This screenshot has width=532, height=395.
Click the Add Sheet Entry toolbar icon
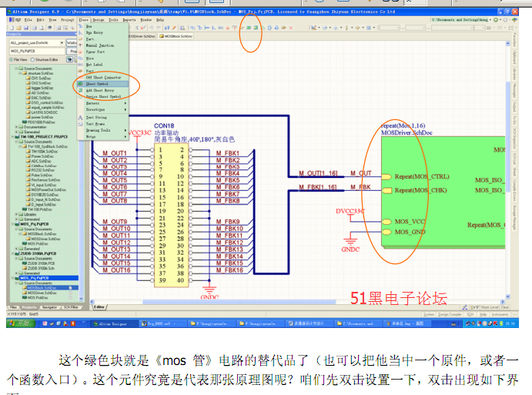tap(256, 28)
